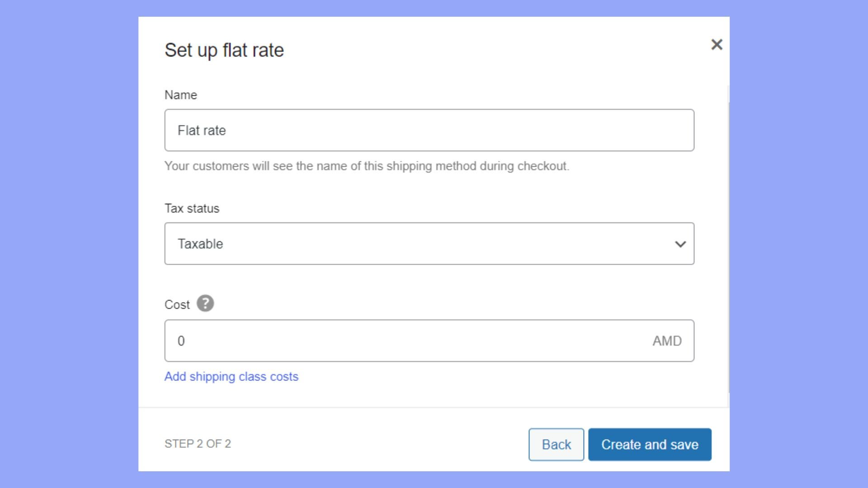868x488 pixels.
Task: Go back with the Back button
Action: [x=556, y=445]
